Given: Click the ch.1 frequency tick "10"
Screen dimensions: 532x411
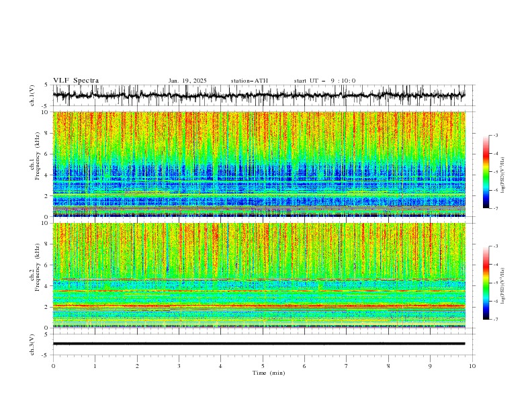Looking at the screenshot, I should 45,112.
